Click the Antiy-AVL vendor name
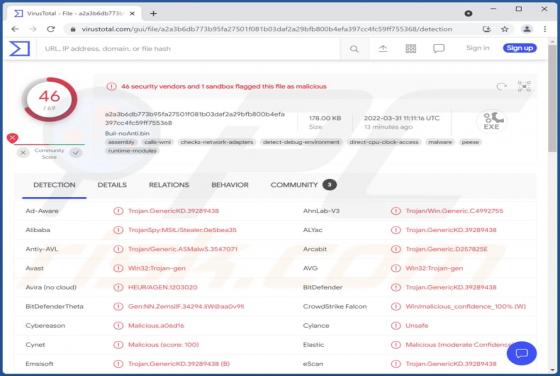Image resolution: width=560 pixels, height=376 pixels. [x=41, y=249]
